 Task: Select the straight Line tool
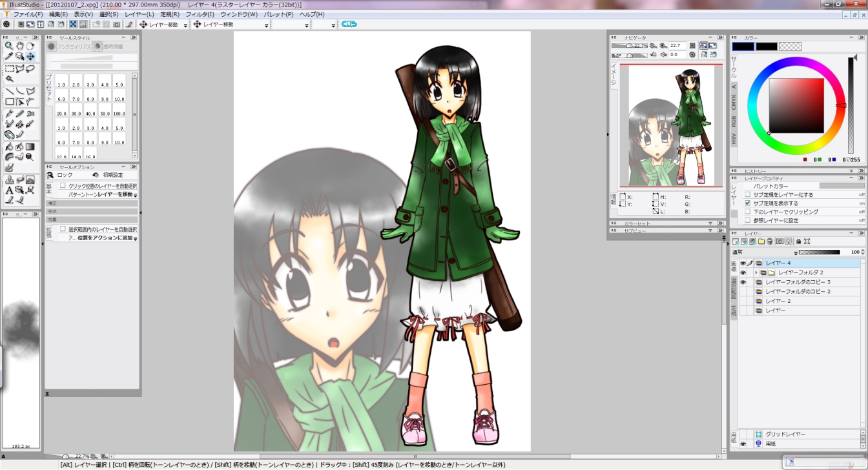(9, 91)
